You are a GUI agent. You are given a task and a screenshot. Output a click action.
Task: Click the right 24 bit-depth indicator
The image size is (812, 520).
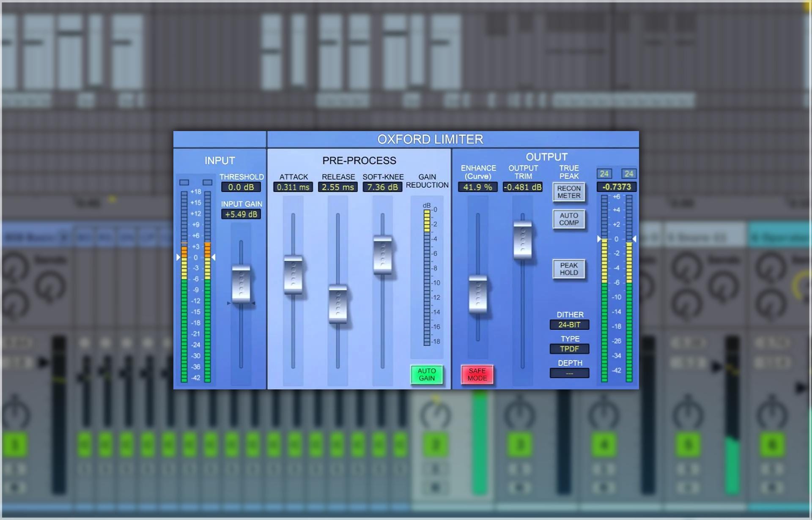pos(629,174)
